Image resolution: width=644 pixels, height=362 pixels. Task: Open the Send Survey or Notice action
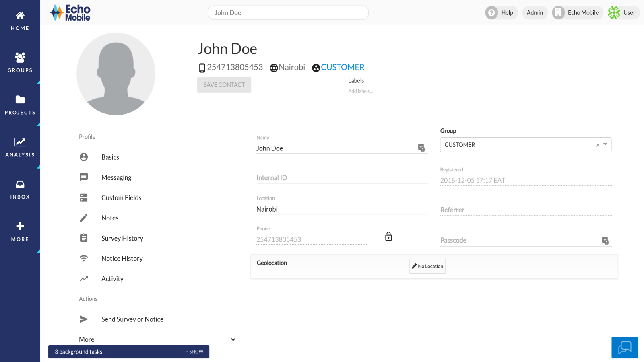click(x=132, y=319)
